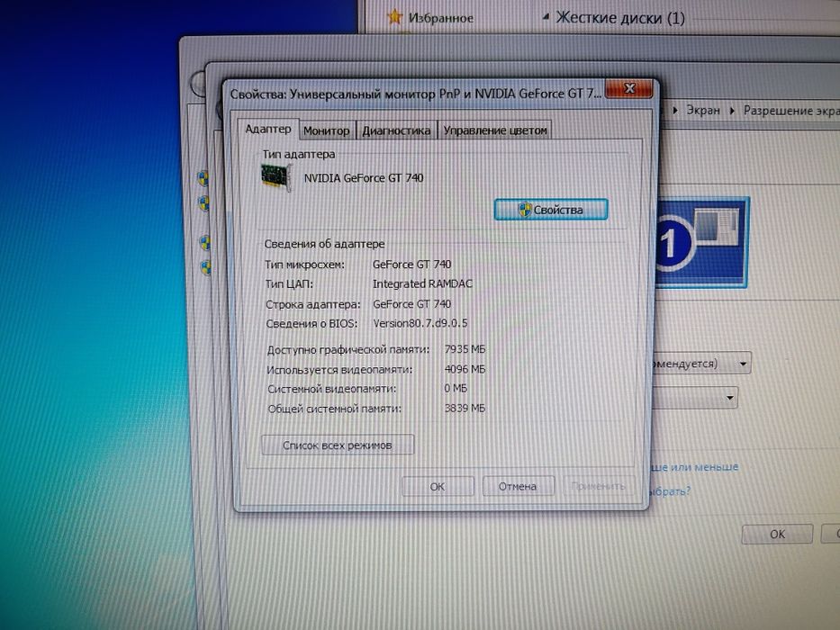
Task: Click BIOS Version80.7.d9.0.5 text
Action: coord(420,324)
